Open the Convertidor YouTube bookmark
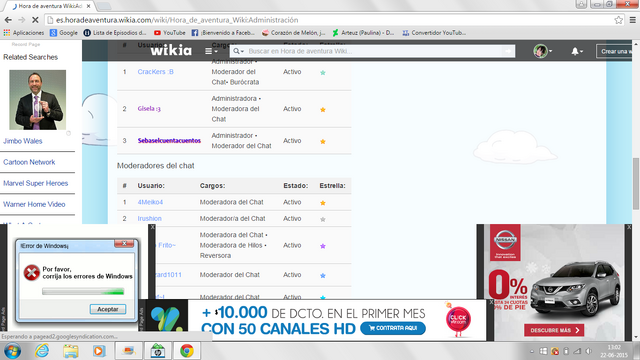The image size is (640, 360). pos(434,33)
